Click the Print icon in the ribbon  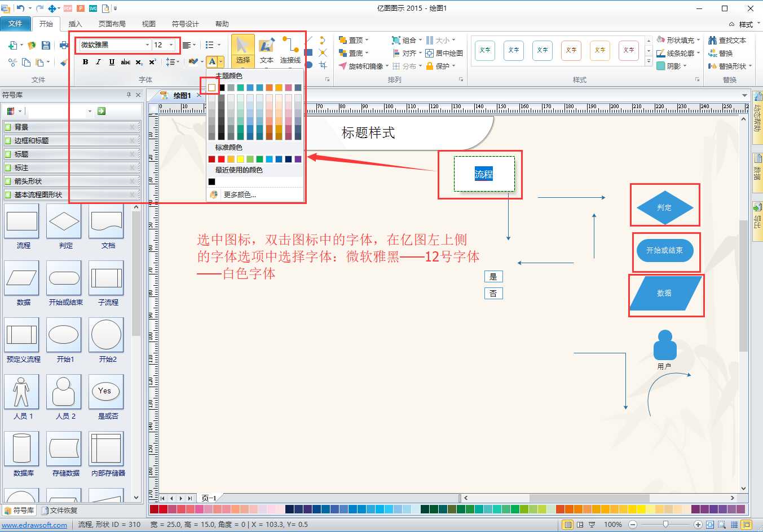click(x=64, y=45)
